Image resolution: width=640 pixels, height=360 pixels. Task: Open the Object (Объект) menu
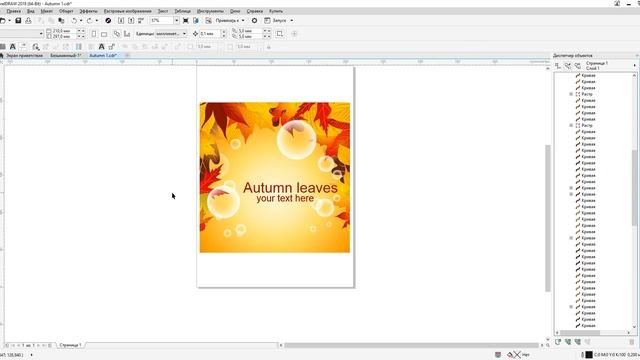(66, 11)
